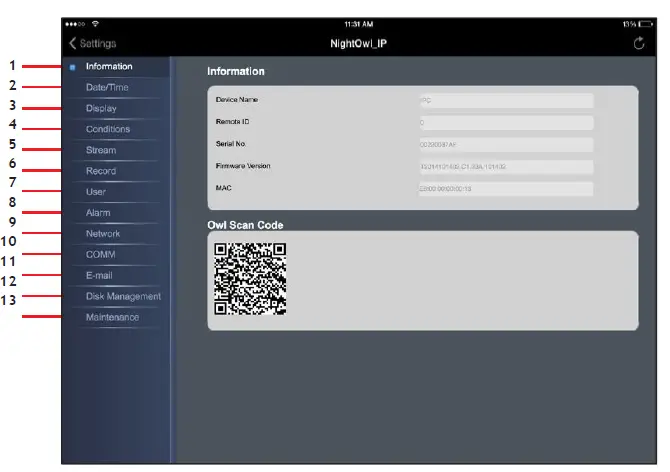
Task: Open the User settings
Action: (x=96, y=192)
